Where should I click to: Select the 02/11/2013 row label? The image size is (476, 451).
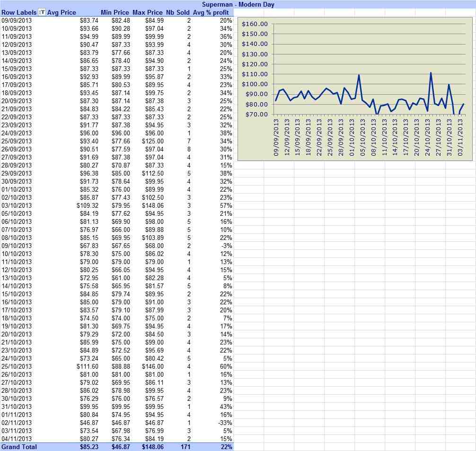[x=17, y=423]
